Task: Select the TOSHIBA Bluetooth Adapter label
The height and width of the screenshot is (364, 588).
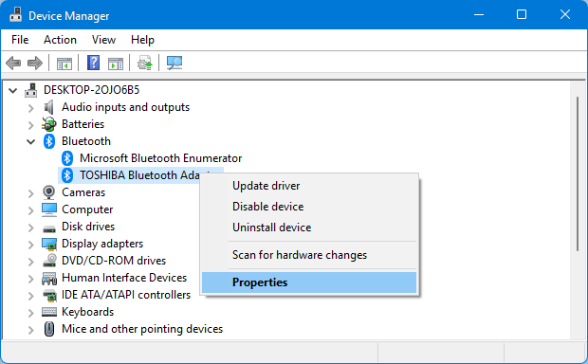Action: (139, 175)
